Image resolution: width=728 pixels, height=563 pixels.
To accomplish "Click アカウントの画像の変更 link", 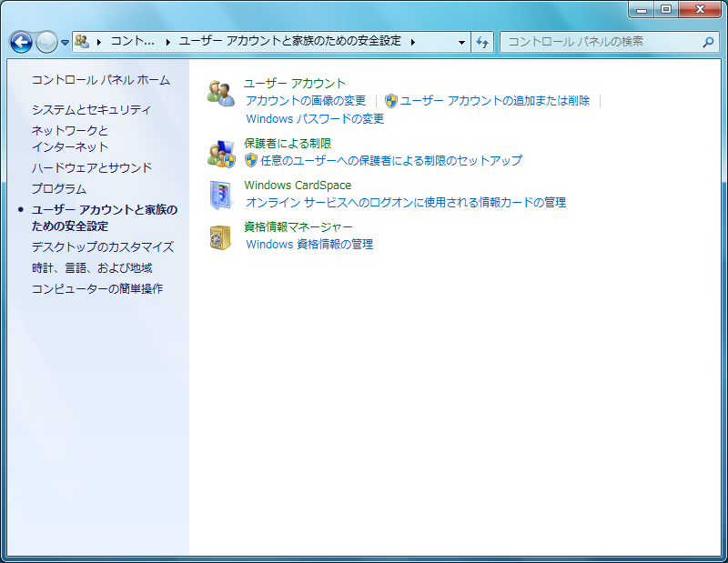I will [x=306, y=101].
